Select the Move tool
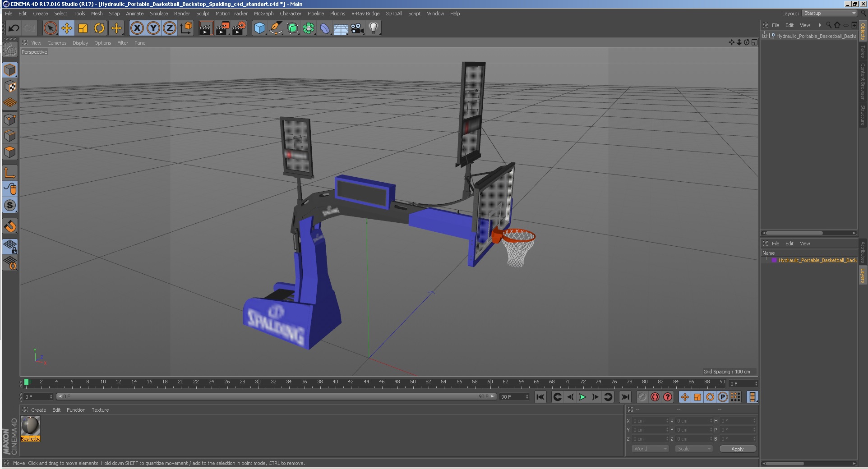868x469 pixels. pyautogui.click(x=67, y=28)
